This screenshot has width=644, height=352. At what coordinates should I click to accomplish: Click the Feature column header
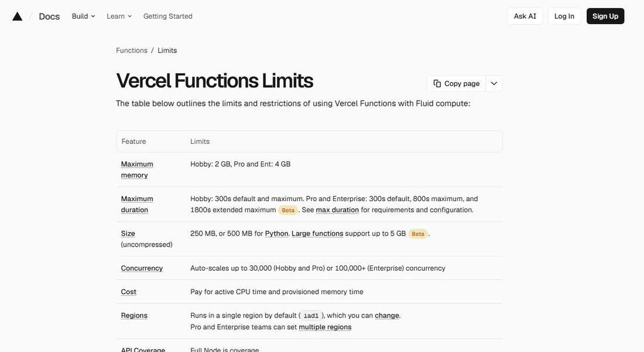point(133,141)
